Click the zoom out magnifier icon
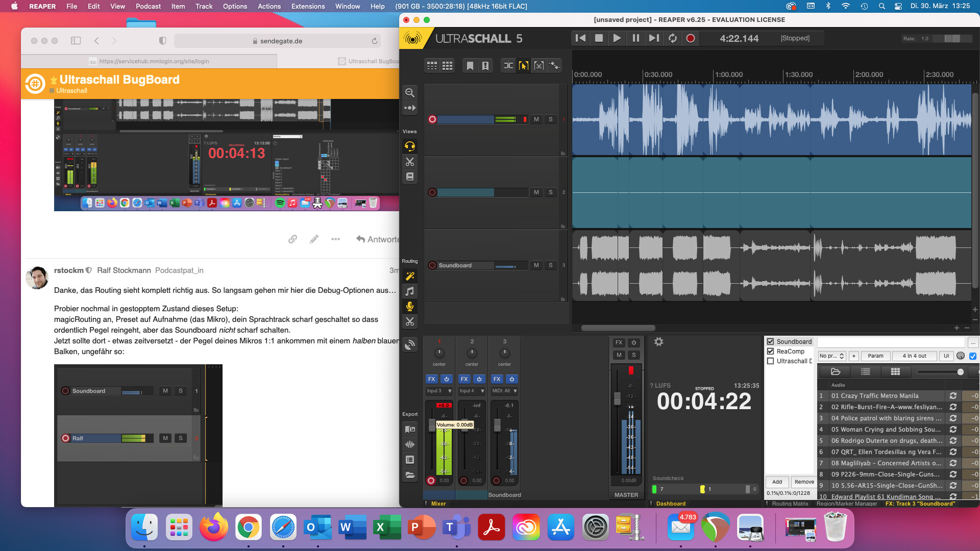This screenshot has height=551, width=980. (x=409, y=92)
